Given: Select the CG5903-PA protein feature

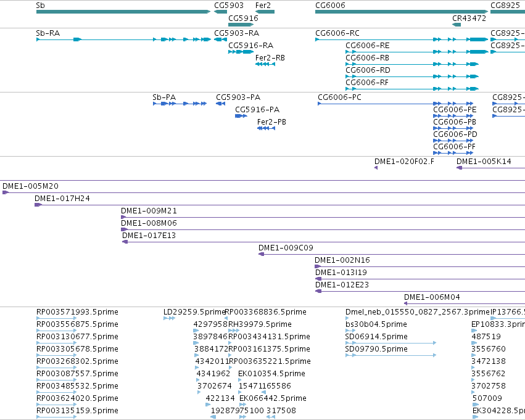Looking at the screenshot, I should [x=220, y=104].
